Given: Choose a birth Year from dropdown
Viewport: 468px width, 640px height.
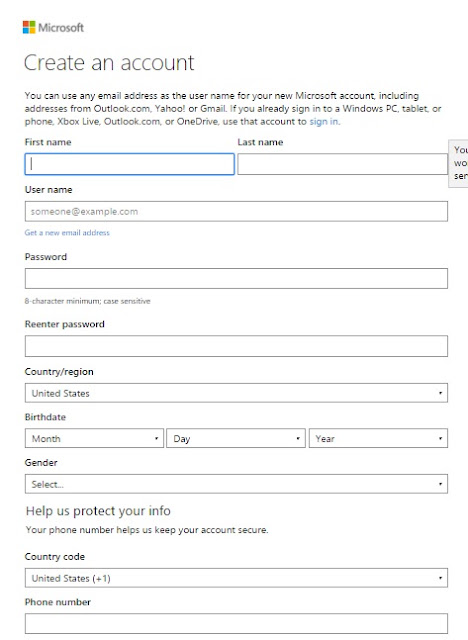Looking at the screenshot, I should [x=378, y=438].
